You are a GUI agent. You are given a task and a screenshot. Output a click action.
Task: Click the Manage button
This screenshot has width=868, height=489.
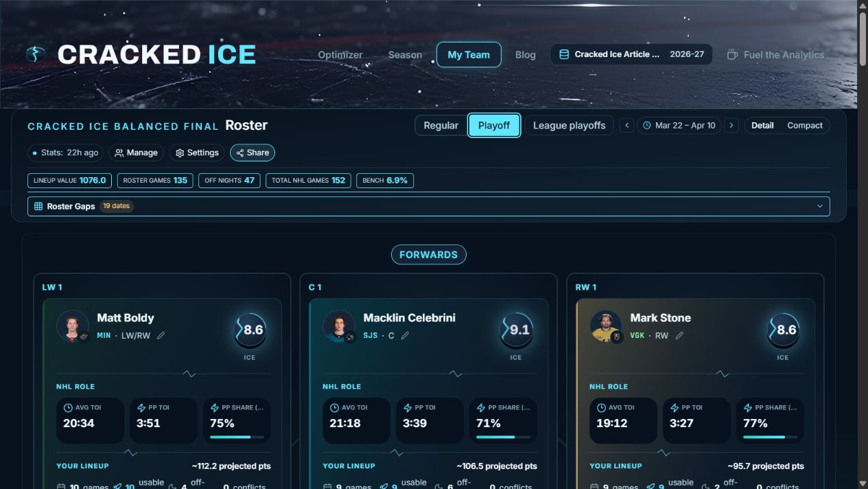pos(136,152)
